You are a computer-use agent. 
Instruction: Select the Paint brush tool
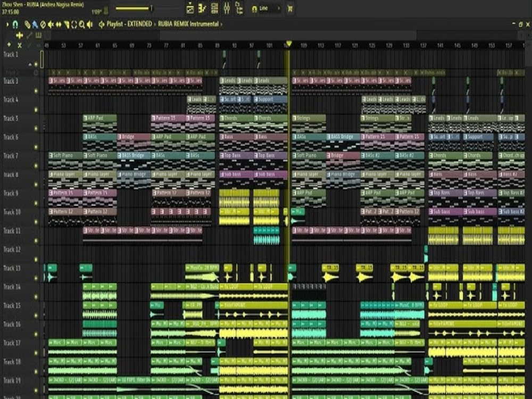(35, 24)
